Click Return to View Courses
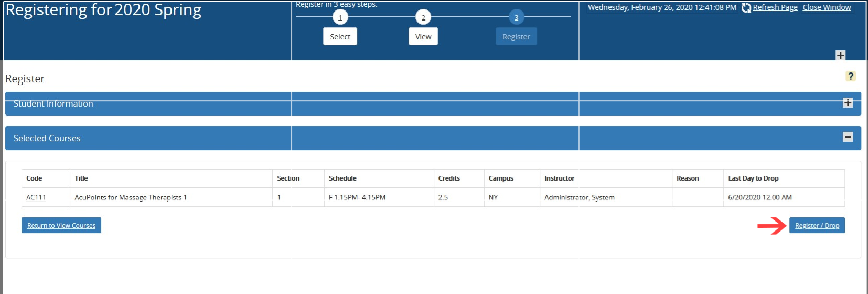Image resolution: width=868 pixels, height=294 pixels. point(61,226)
